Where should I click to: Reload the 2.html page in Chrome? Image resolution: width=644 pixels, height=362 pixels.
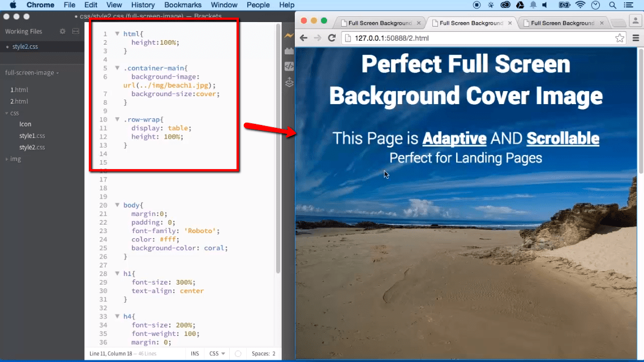point(332,38)
